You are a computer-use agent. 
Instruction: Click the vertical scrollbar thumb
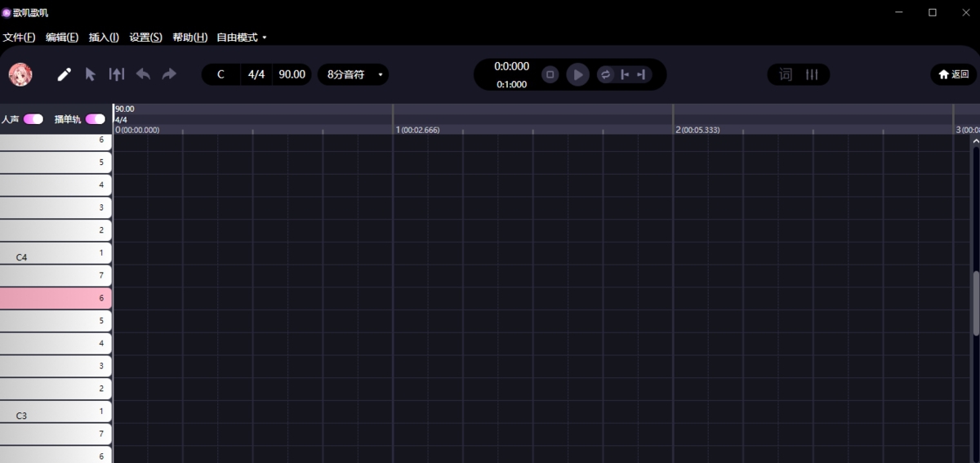(x=975, y=302)
